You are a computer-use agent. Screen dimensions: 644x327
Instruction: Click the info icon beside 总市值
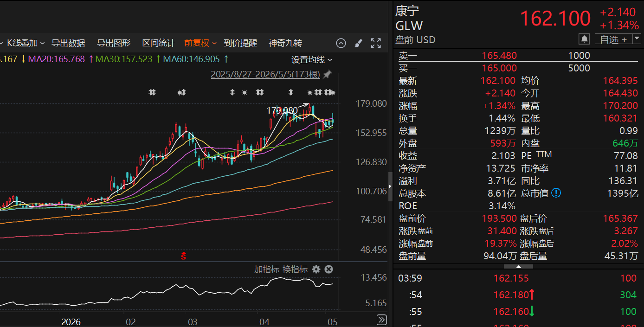point(555,193)
